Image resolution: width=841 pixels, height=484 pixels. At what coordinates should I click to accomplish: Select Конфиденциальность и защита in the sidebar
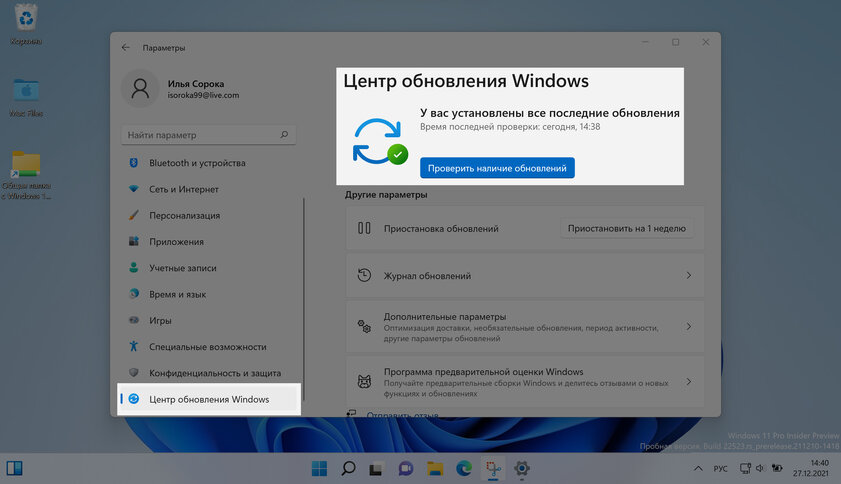tap(209, 373)
